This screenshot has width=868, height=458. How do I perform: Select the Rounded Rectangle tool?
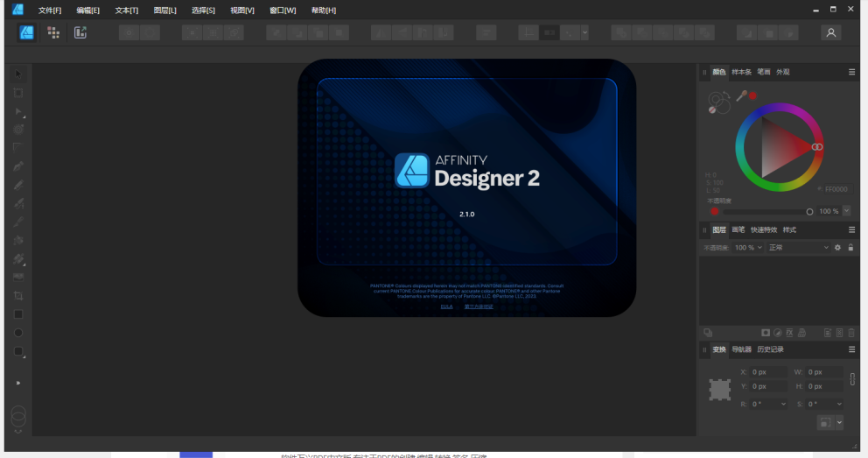click(18, 352)
